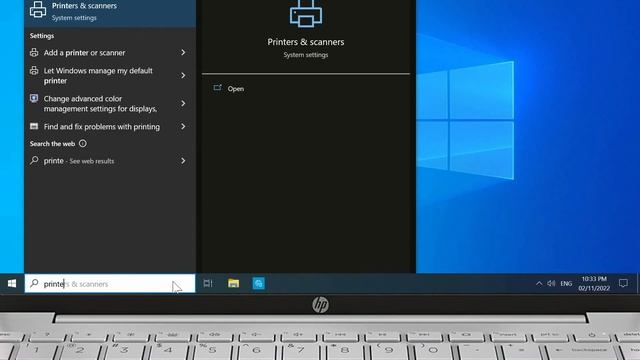This screenshot has width=640, height=360.
Task: Open the Windows Start button
Action: click(12, 283)
